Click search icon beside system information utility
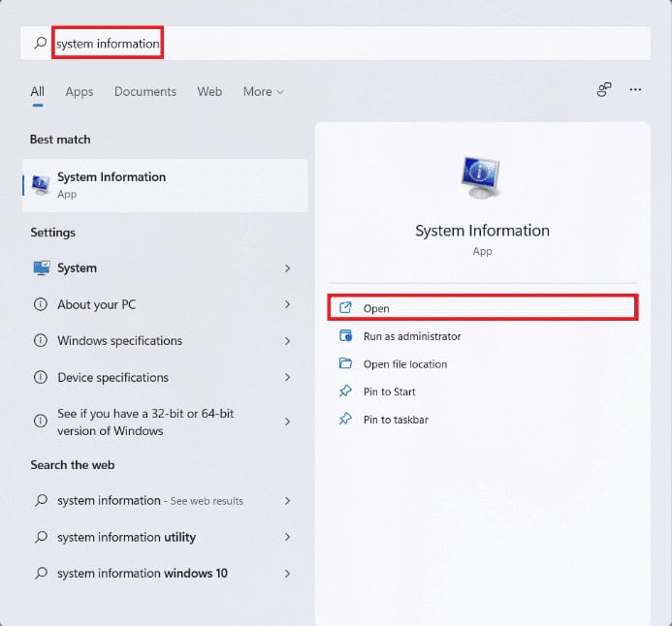 (41, 537)
